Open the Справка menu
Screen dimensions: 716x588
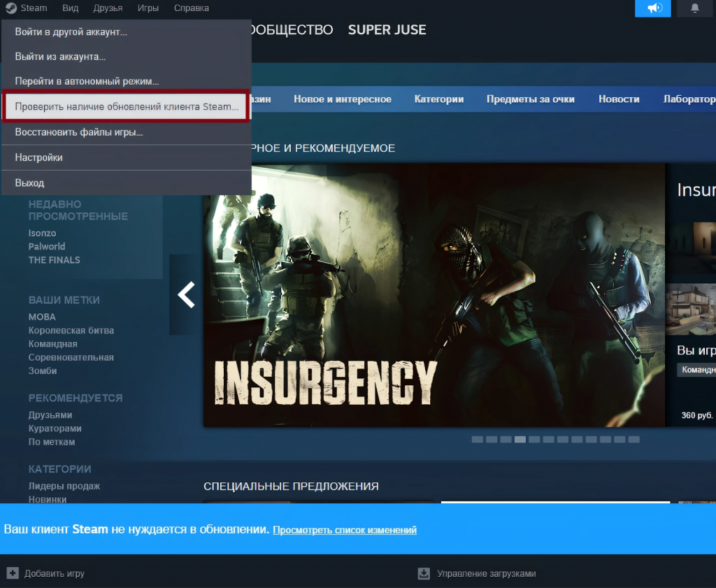click(x=192, y=8)
